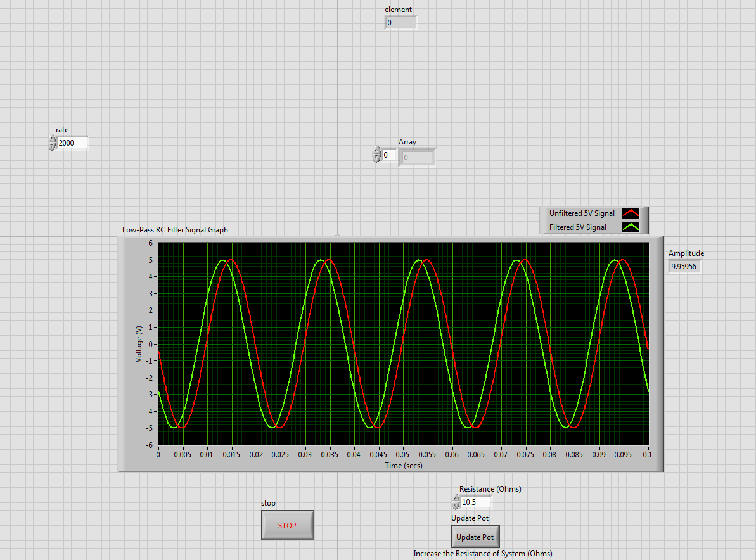Viewport: 756px width, 560px height.
Task: Click the Array label text
Action: click(407, 142)
